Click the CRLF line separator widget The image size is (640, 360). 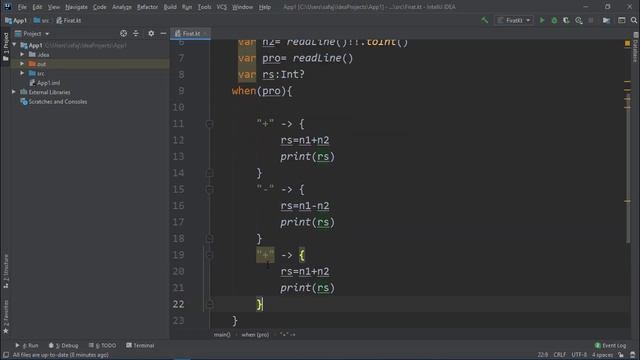(560, 355)
